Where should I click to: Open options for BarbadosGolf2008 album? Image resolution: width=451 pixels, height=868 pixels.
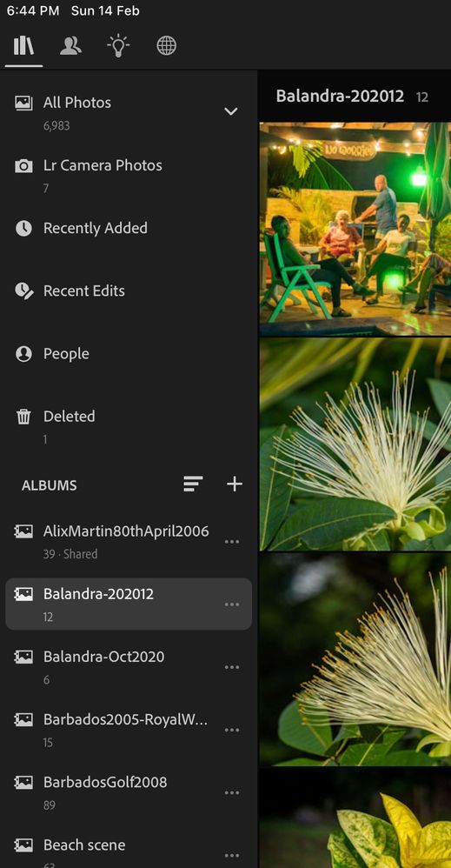pos(232,793)
